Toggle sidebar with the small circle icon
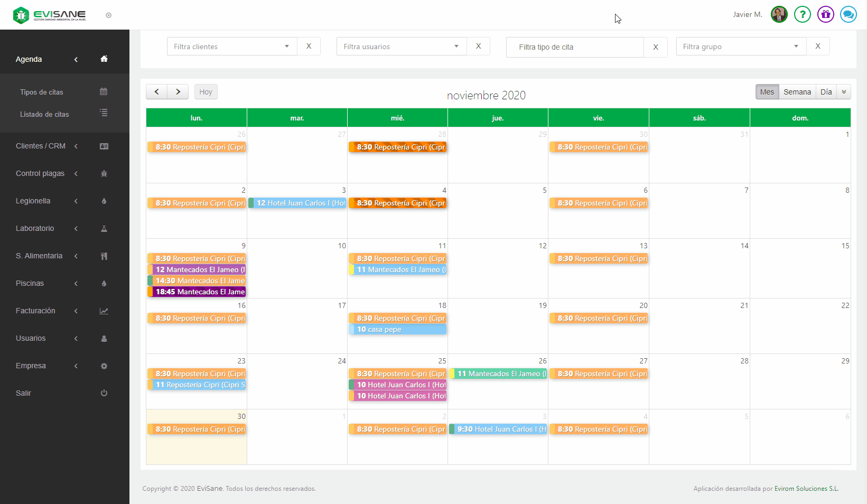 tap(108, 15)
